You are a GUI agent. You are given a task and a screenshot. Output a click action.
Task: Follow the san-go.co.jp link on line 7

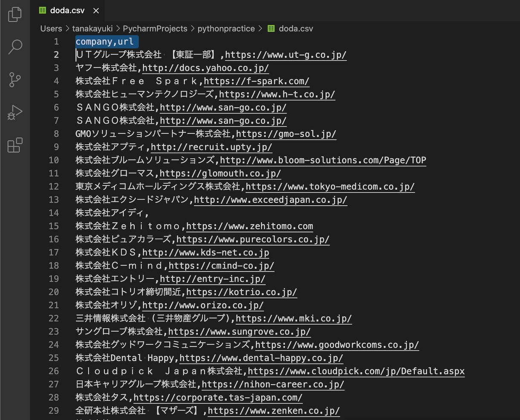tap(223, 121)
